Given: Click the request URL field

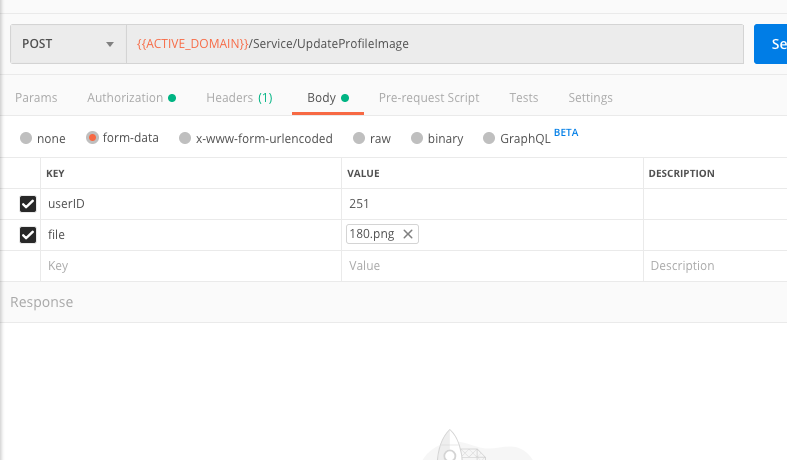Looking at the screenshot, I should point(435,44).
